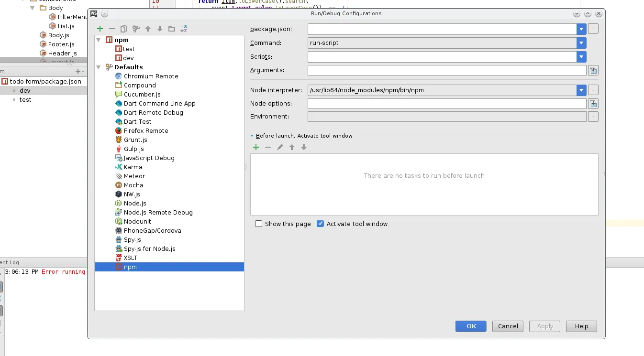Cancel the Run/Debug Configurations dialog
This screenshot has width=644, height=356.
click(508, 326)
